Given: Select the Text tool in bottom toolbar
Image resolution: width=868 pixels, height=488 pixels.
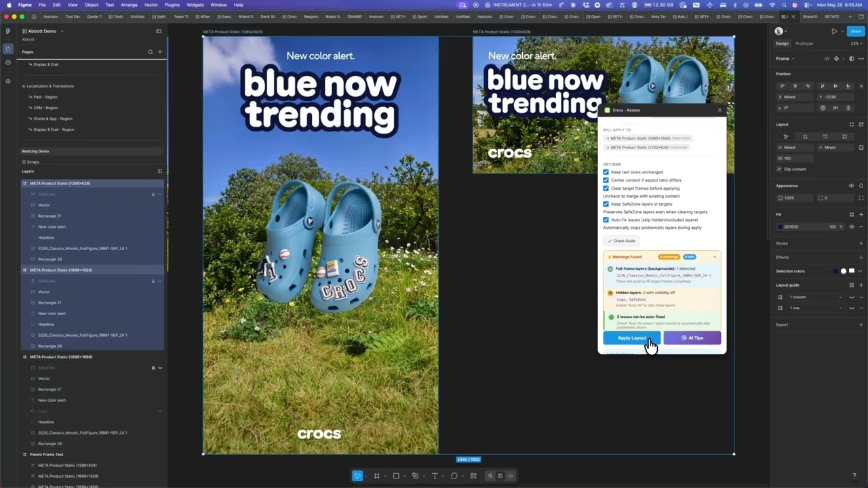Looking at the screenshot, I should [x=435, y=476].
